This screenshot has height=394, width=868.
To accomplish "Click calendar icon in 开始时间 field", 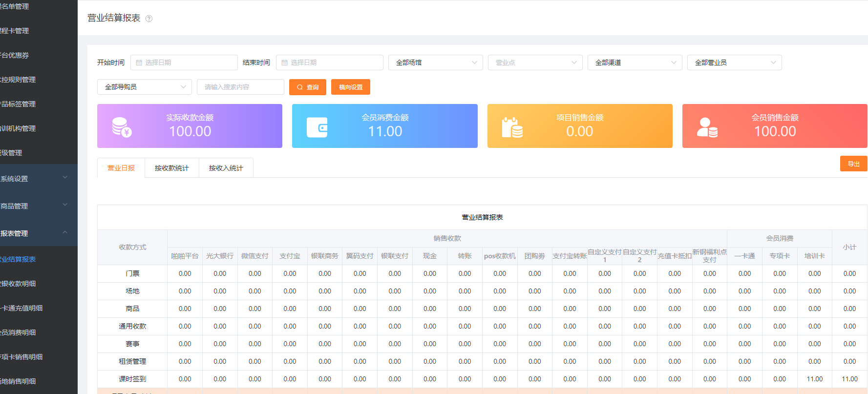I will [139, 62].
